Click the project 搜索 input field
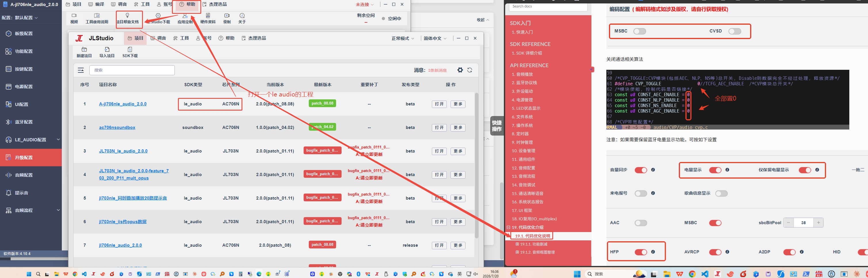 132,70
